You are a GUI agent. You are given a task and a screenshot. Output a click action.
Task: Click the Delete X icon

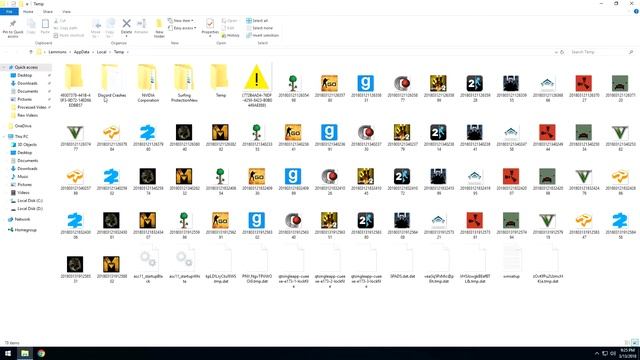pos(127,24)
